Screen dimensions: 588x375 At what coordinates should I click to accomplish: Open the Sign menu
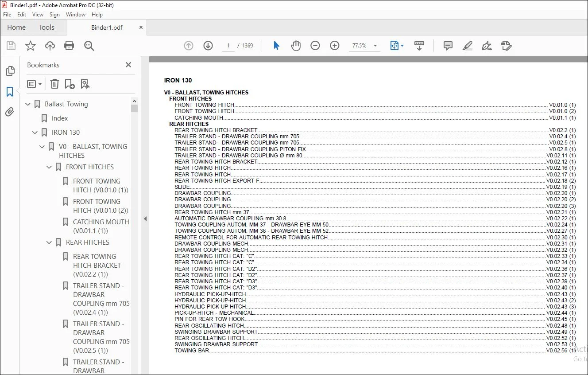click(55, 15)
